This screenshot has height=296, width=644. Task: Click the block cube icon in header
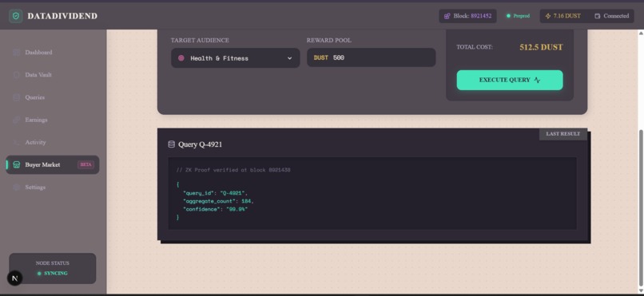pos(447,16)
